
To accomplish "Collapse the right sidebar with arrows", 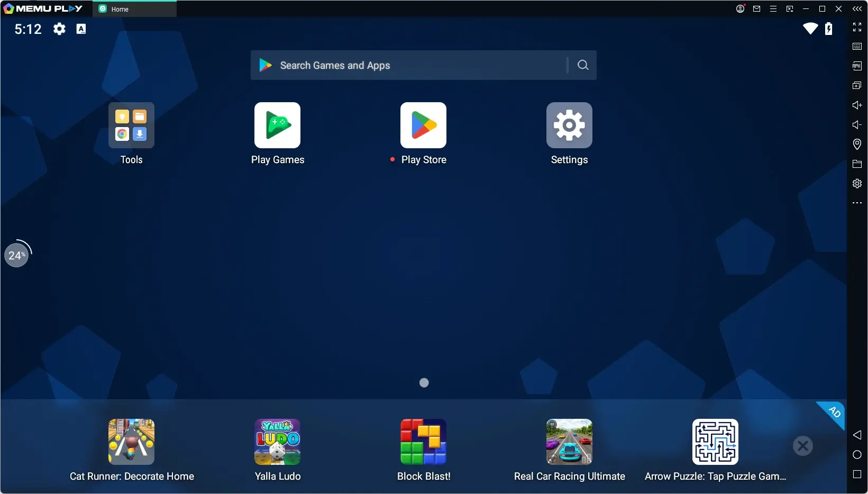I will (857, 8).
